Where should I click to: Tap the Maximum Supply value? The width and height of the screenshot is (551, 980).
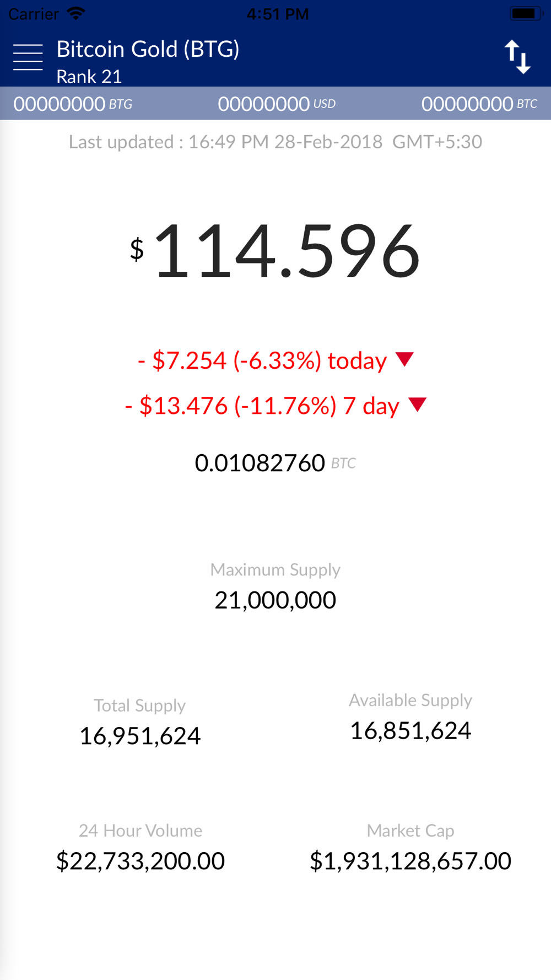point(275,600)
